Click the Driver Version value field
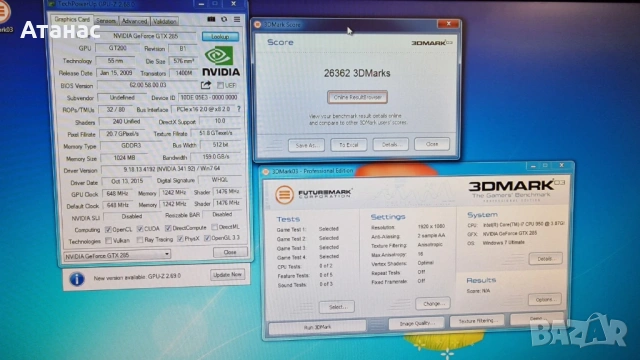This screenshot has height=360, width=640. click(171, 169)
